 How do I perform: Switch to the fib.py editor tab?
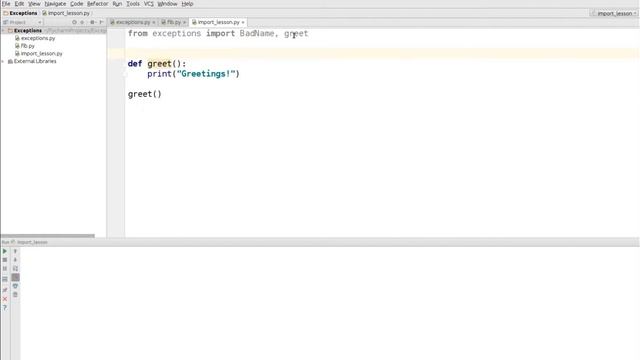click(x=173, y=22)
